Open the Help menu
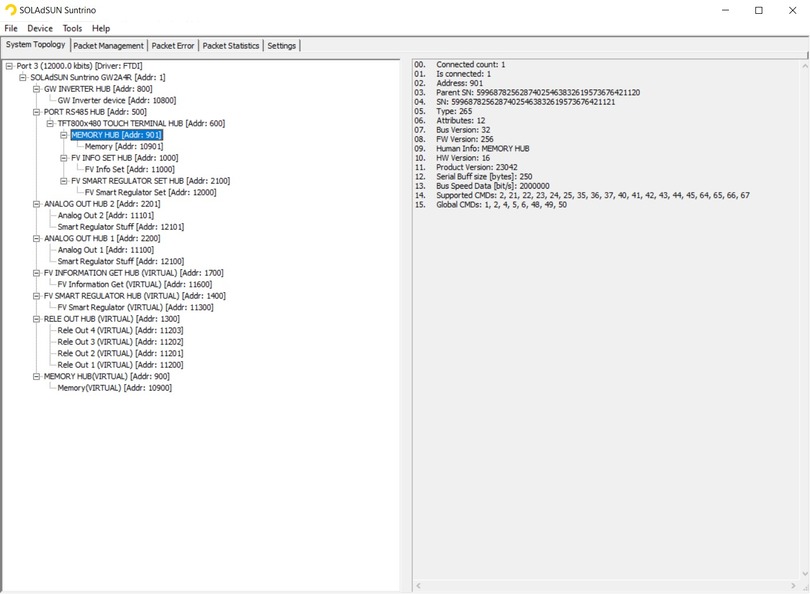 pos(101,28)
